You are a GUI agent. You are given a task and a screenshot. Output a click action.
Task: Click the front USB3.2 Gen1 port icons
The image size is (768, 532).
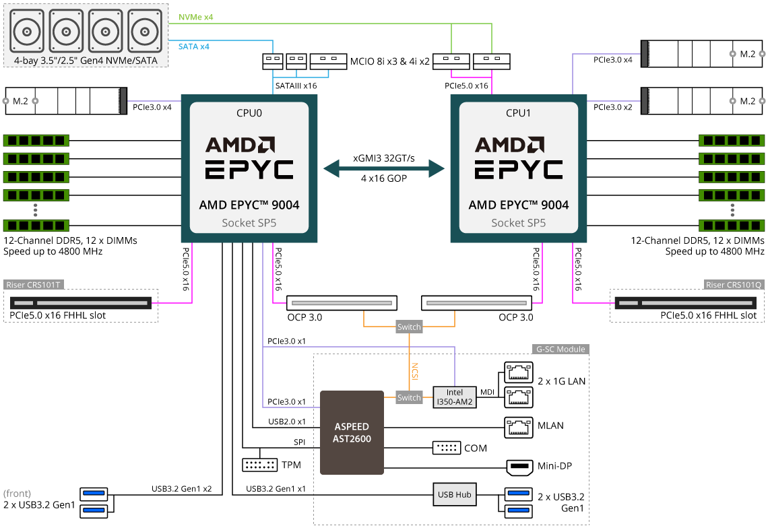(93, 502)
